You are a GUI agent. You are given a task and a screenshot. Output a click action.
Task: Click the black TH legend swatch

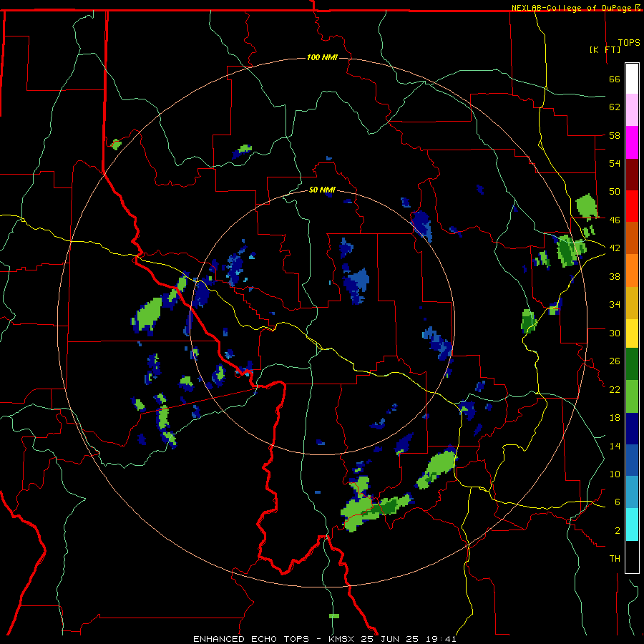tap(632, 557)
